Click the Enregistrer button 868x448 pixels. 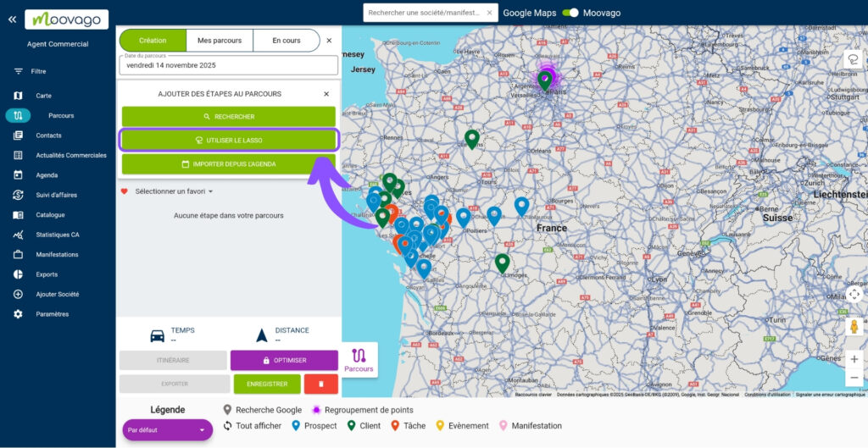pos(267,384)
